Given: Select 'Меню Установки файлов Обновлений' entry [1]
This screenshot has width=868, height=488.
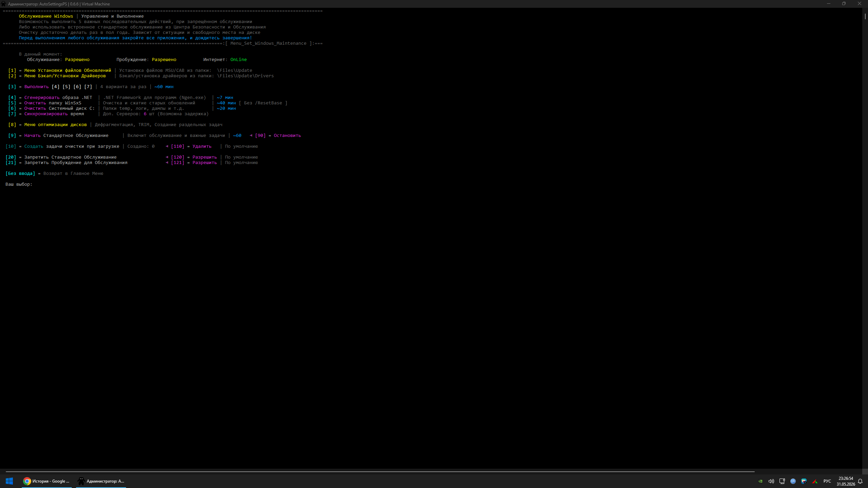Looking at the screenshot, I should point(68,70).
